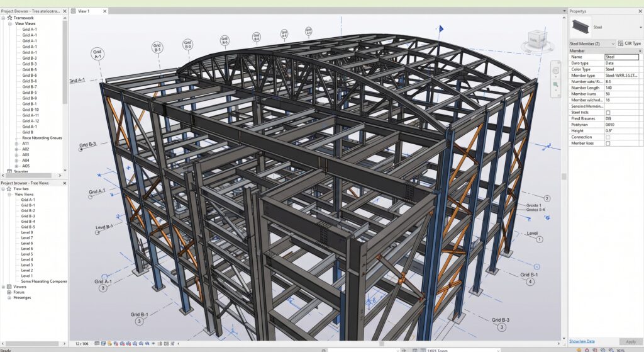Click the top project browser horizontal scrollbar
The height and width of the screenshot is (352, 644).
[x=29, y=176]
